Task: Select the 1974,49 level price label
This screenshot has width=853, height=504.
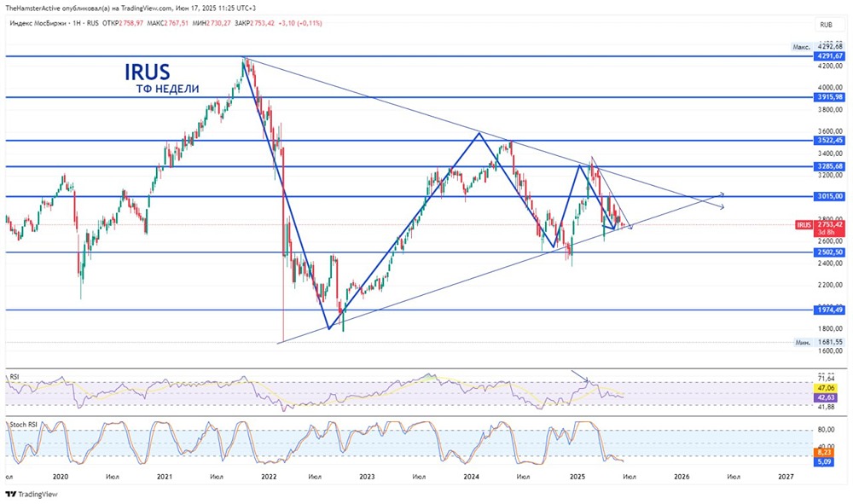Action: [830, 310]
